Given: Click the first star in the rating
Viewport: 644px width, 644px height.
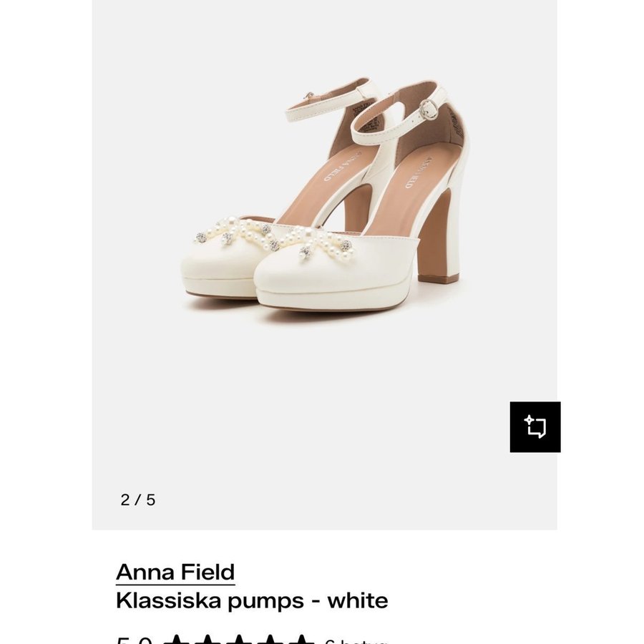Looking at the screenshot, I should pyautogui.click(x=176, y=639).
